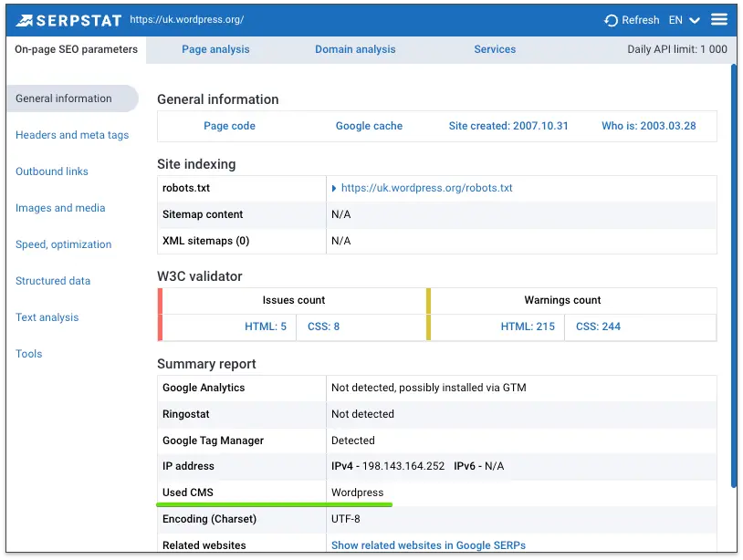Open Tools section in sidebar

tap(29, 354)
